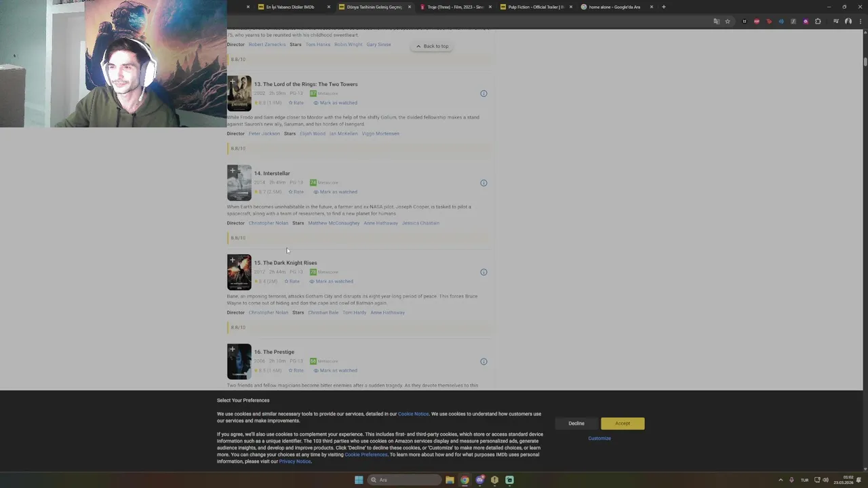
Task: Mark The Dark Knight Rises as watched
Action: tap(331, 281)
